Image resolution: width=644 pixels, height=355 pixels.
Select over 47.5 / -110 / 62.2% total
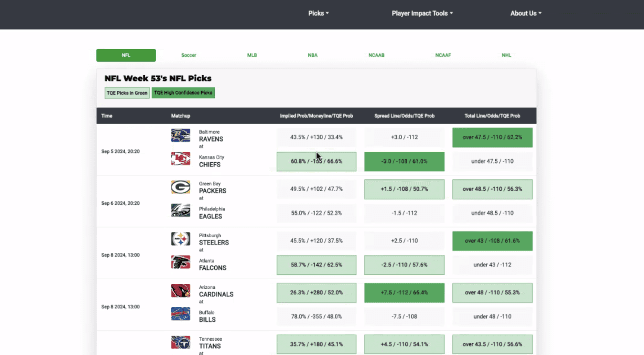click(492, 137)
